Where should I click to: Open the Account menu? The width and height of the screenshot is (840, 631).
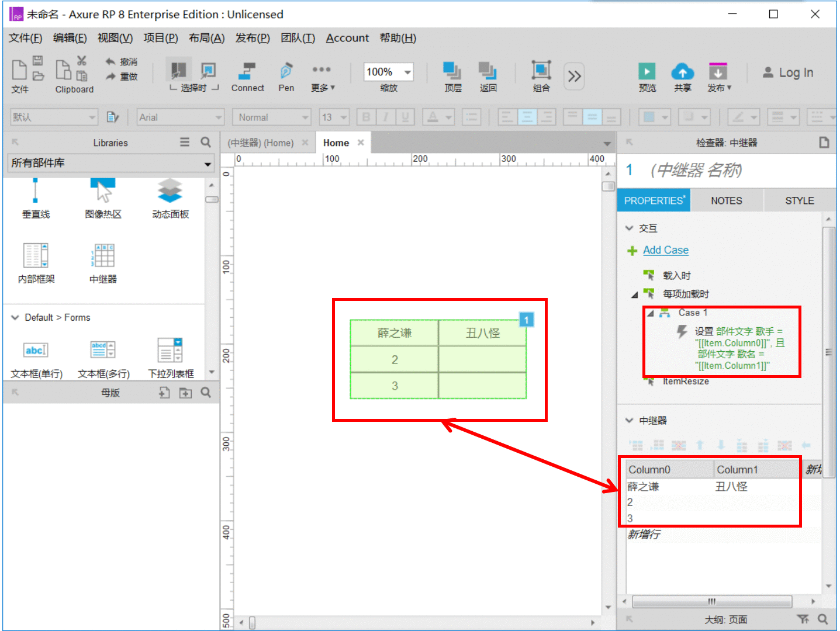347,38
